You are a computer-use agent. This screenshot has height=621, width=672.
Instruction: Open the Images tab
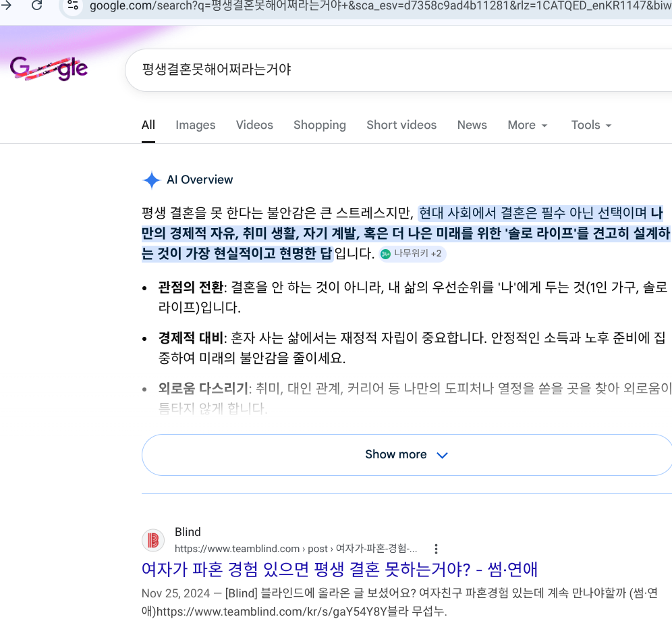[196, 125]
